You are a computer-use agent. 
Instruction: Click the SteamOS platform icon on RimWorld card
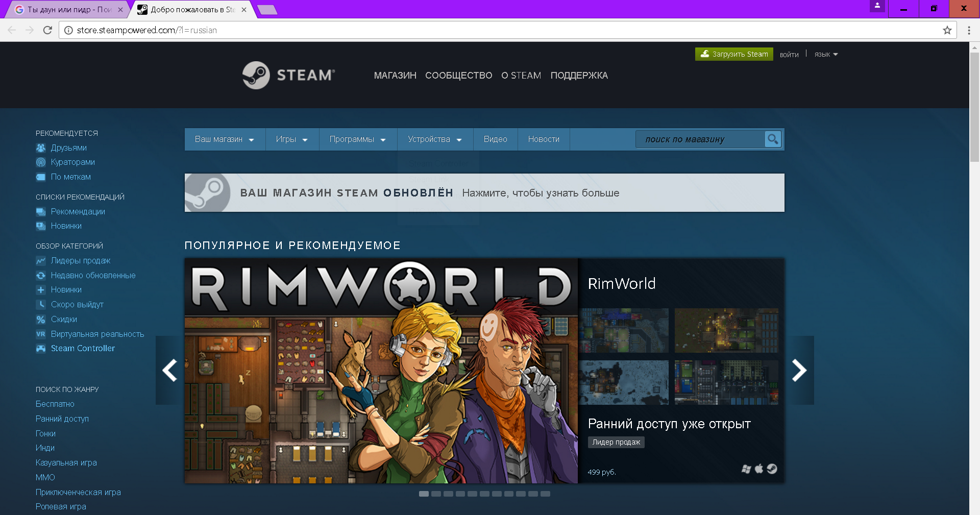[x=772, y=469]
